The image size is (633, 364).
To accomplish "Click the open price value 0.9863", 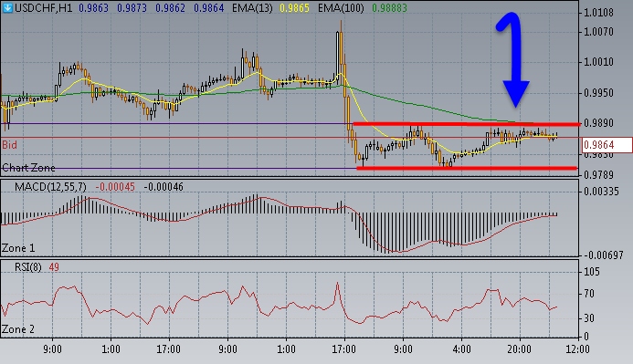I will 94,7.
